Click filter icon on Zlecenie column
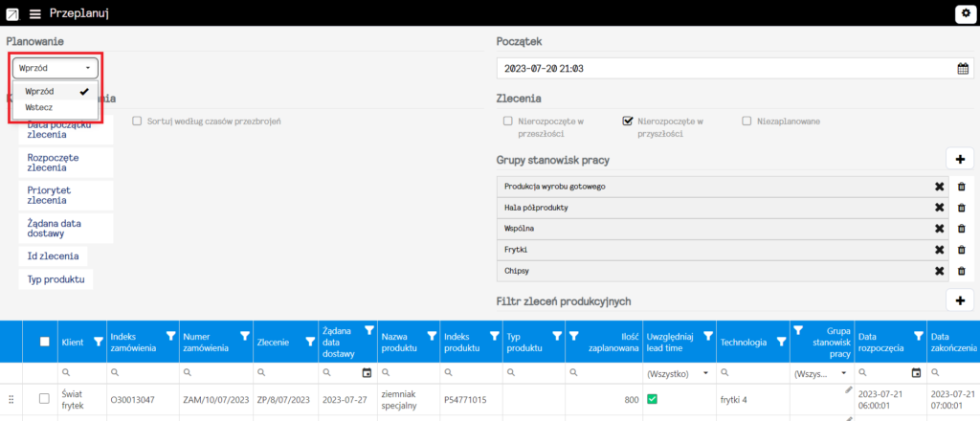This screenshot has height=421, width=980. (309, 341)
